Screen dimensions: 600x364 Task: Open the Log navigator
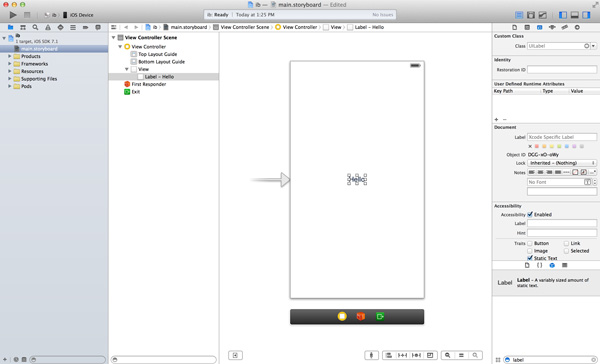pos(98,27)
